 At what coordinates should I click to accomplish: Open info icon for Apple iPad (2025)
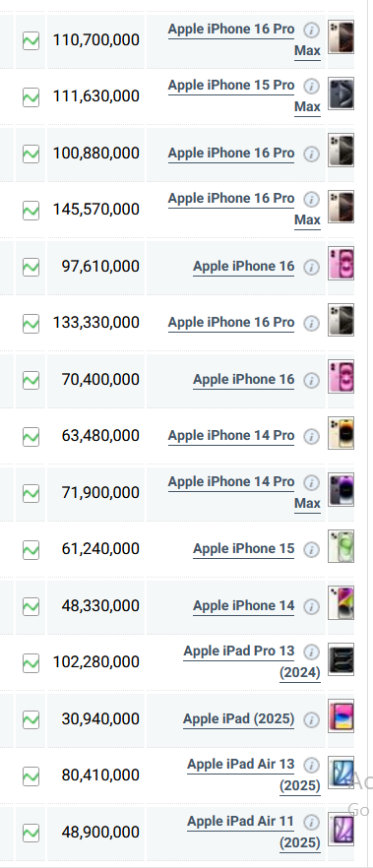coord(312,719)
